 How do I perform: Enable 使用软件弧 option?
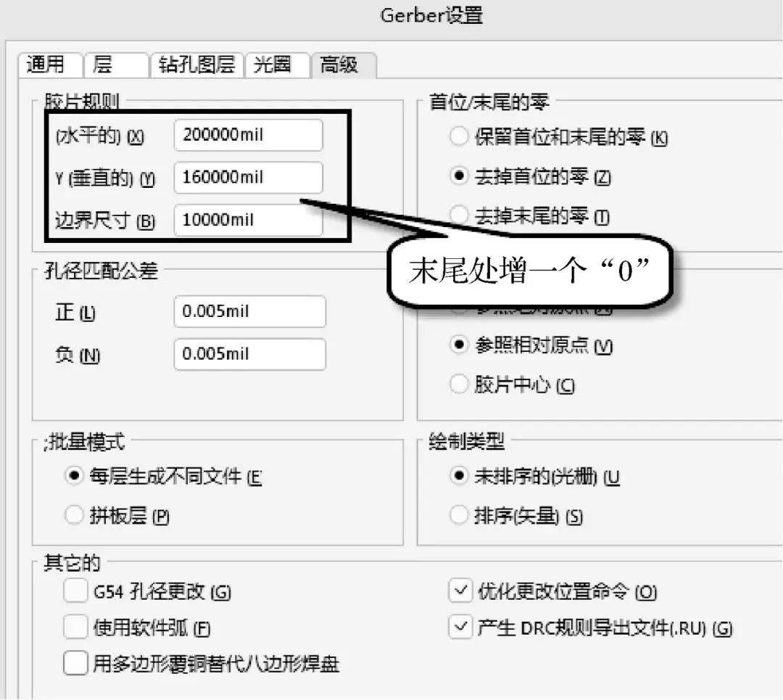75,627
